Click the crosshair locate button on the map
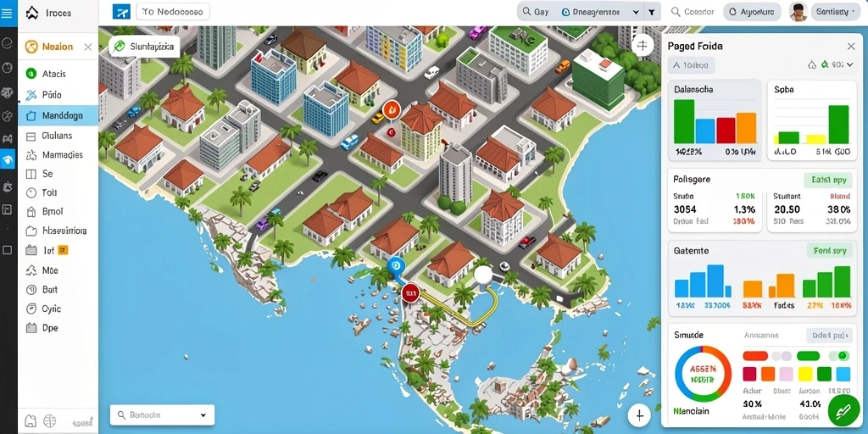This screenshot has width=868, height=434. 643,46
